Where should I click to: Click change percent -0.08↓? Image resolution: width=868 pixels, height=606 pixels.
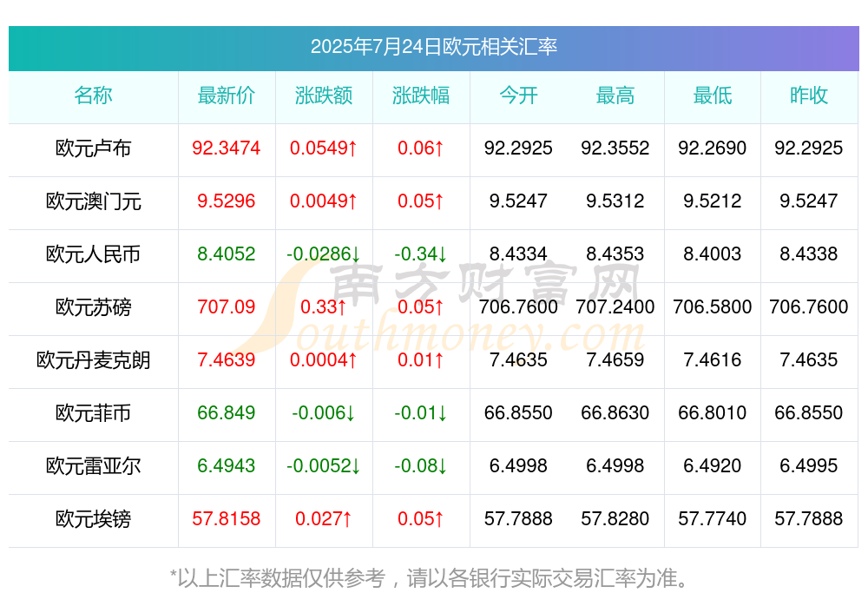pos(421,465)
